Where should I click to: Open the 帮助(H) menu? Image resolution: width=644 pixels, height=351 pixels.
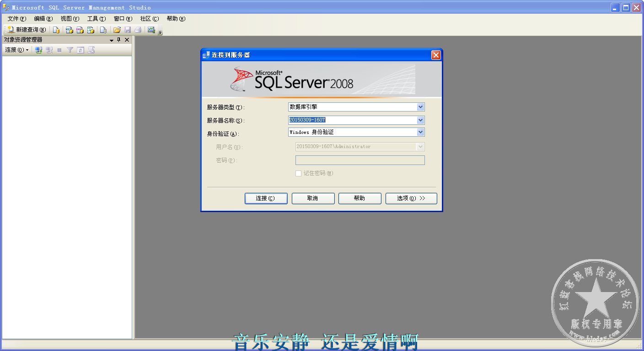click(176, 19)
